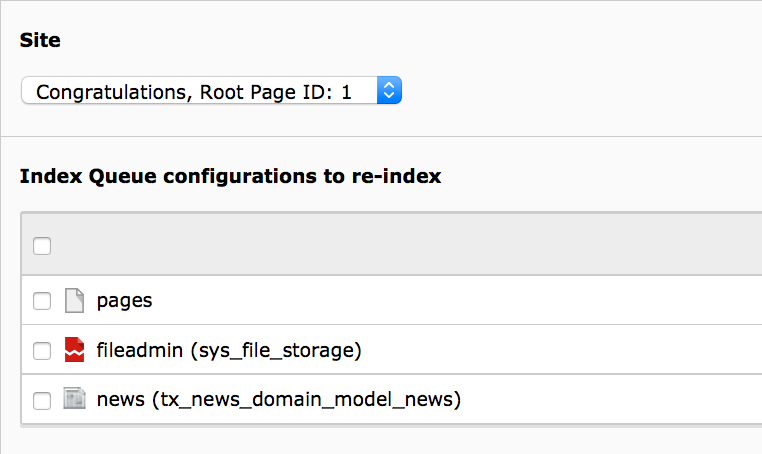The height and width of the screenshot is (454, 762).
Task: Select "Congratulations, Root Page ID: 1" option text
Action: pyautogui.click(x=194, y=92)
